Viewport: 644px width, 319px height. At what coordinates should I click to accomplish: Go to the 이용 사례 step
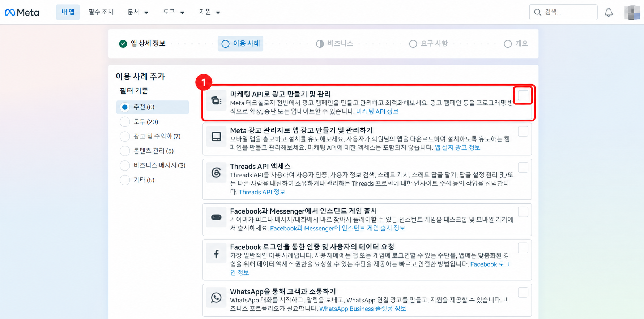pos(240,44)
